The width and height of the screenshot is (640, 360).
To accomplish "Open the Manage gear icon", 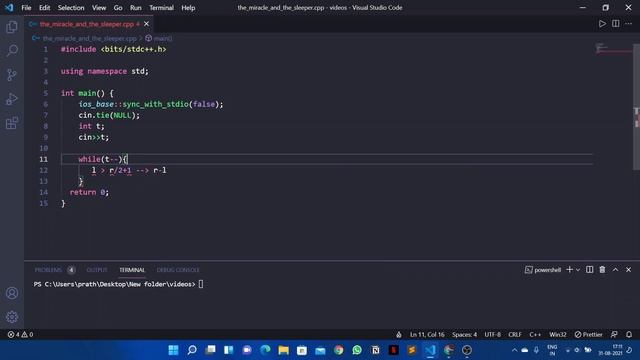I will pyautogui.click(x=12, y=317).
